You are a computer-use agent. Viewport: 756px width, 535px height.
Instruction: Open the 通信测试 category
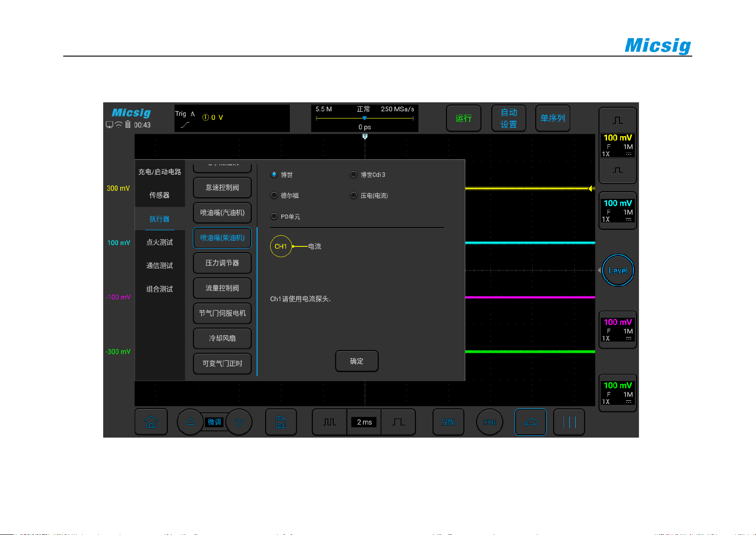coord(160,266)
